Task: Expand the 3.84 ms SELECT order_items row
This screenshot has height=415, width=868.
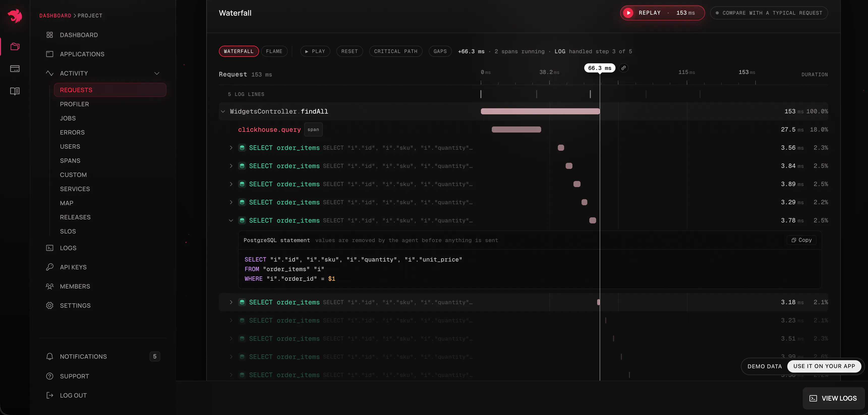Action: 231,166
